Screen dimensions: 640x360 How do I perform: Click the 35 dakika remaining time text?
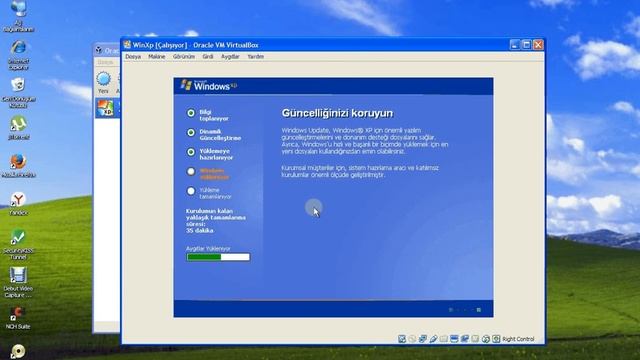(x=200, y=230)
